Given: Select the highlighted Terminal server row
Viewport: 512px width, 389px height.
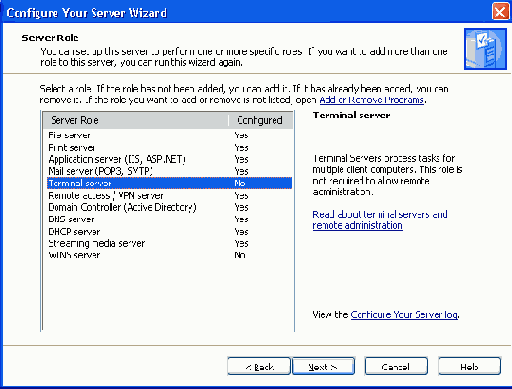Looking at the screenshot, I should (169, 183).
